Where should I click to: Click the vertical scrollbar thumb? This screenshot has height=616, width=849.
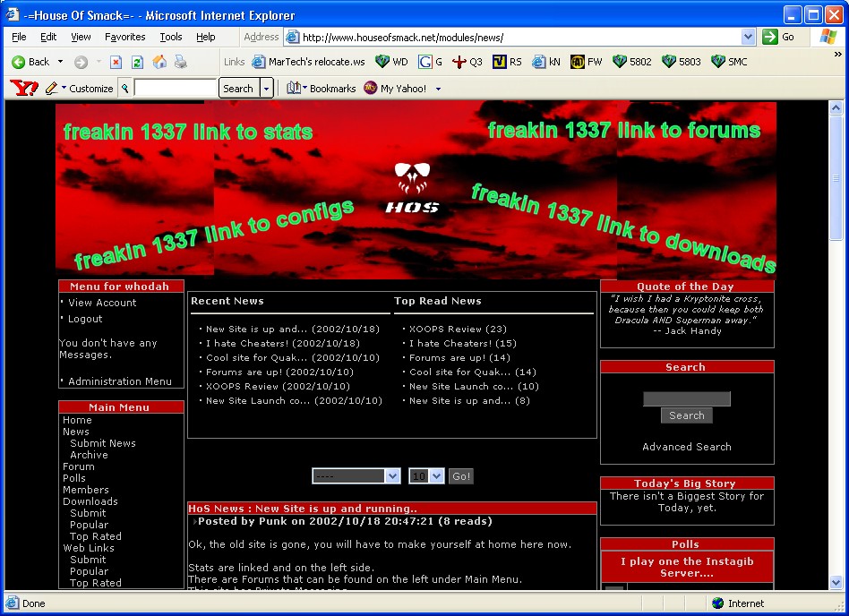click(836, 177)
